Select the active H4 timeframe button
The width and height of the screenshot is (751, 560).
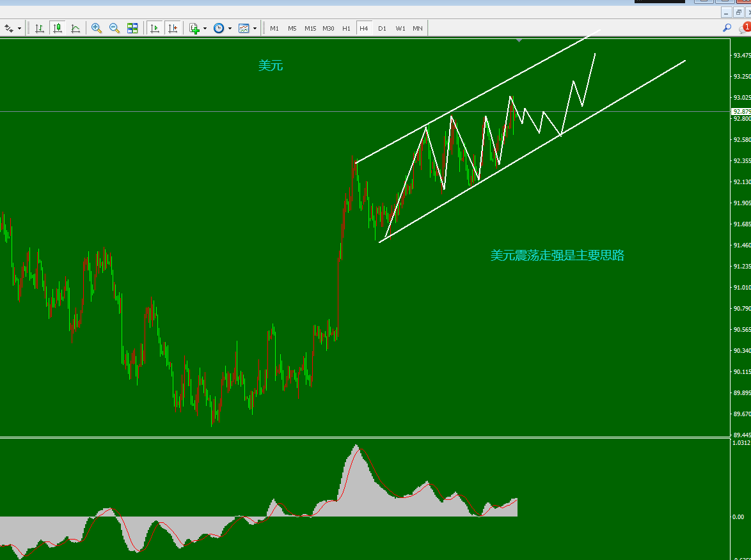click(x=364, y=28)
